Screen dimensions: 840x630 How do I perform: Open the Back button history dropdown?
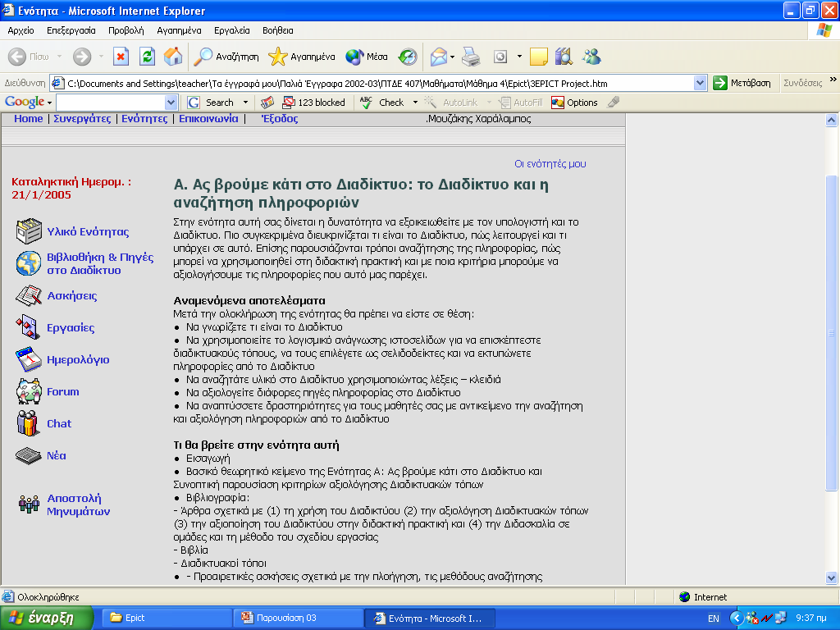tap(59, 57)
